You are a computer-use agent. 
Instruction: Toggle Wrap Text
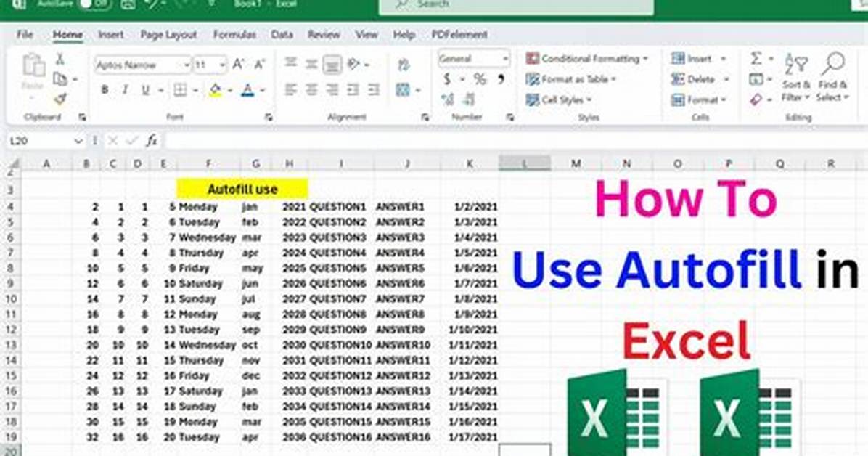click(x=404, y=65)
